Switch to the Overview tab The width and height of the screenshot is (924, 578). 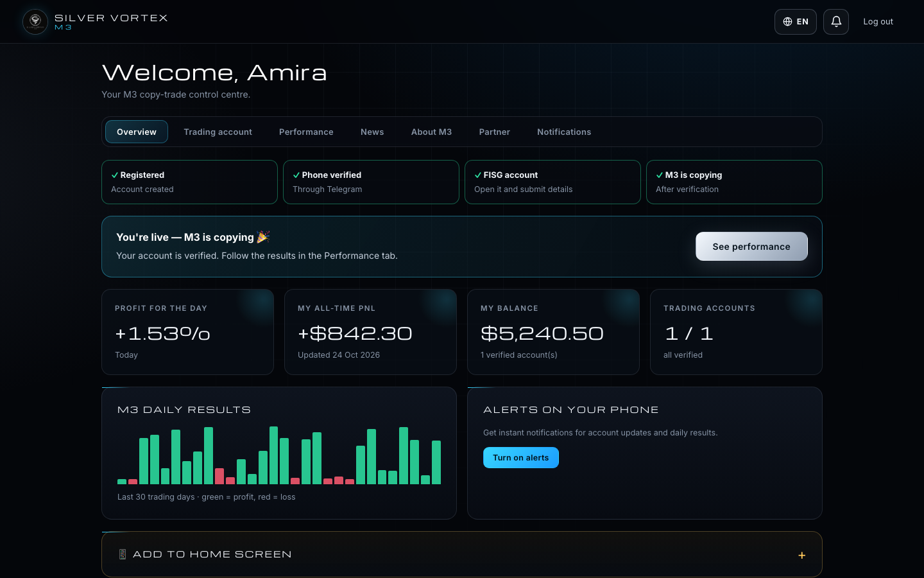tap(137, 132)
